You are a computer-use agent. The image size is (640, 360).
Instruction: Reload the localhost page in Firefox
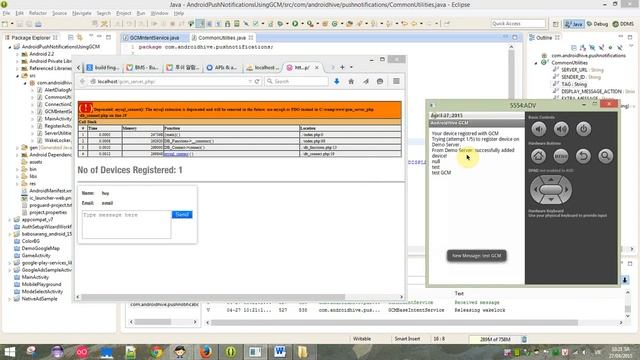(x=257, y=81)
